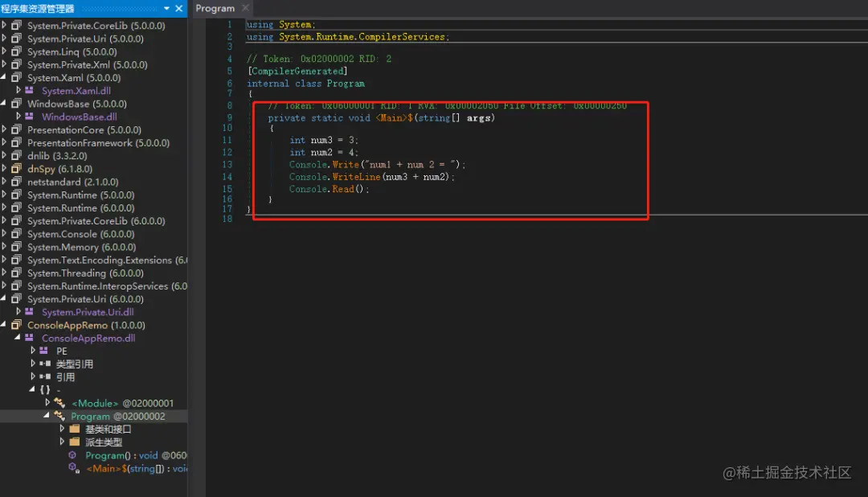
Task: Click the System.Private.Uri.dll module icon
Action: click(30, 312)
